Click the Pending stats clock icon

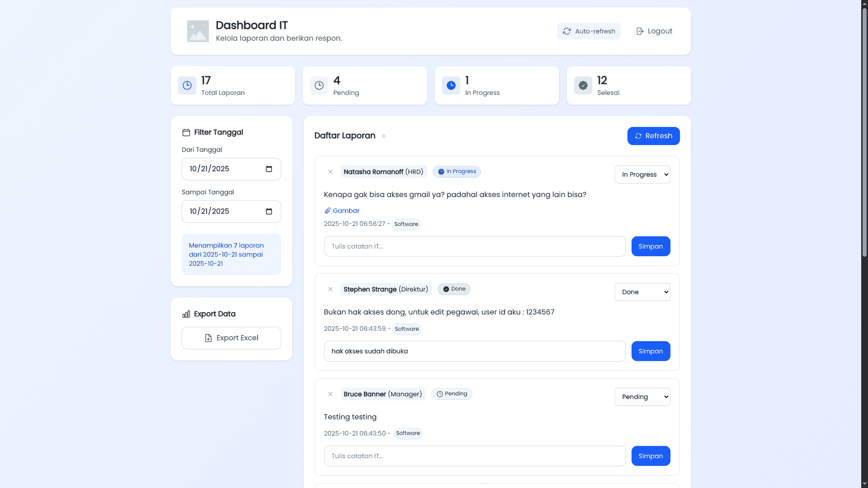319,85
